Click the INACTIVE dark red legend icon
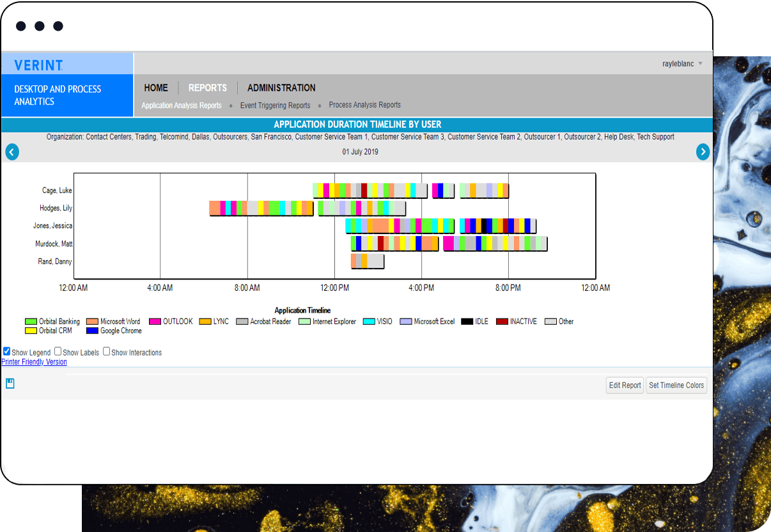Image resolution: width=771 pixels, height=532 pixels. coord(502,322)
